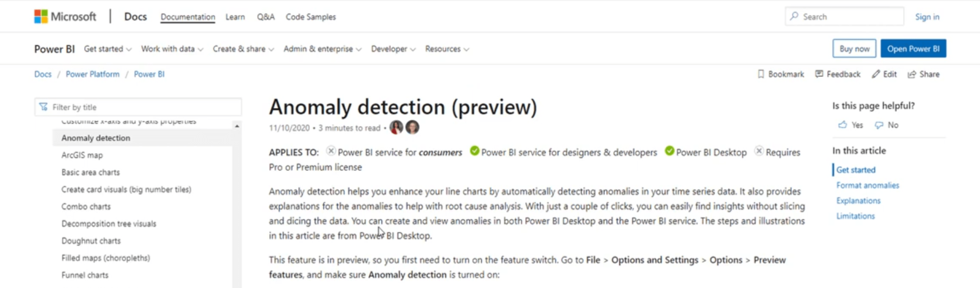Click the Microsoft logo
The height and width of the screenshot is (288, 980).
pos(65,17)
